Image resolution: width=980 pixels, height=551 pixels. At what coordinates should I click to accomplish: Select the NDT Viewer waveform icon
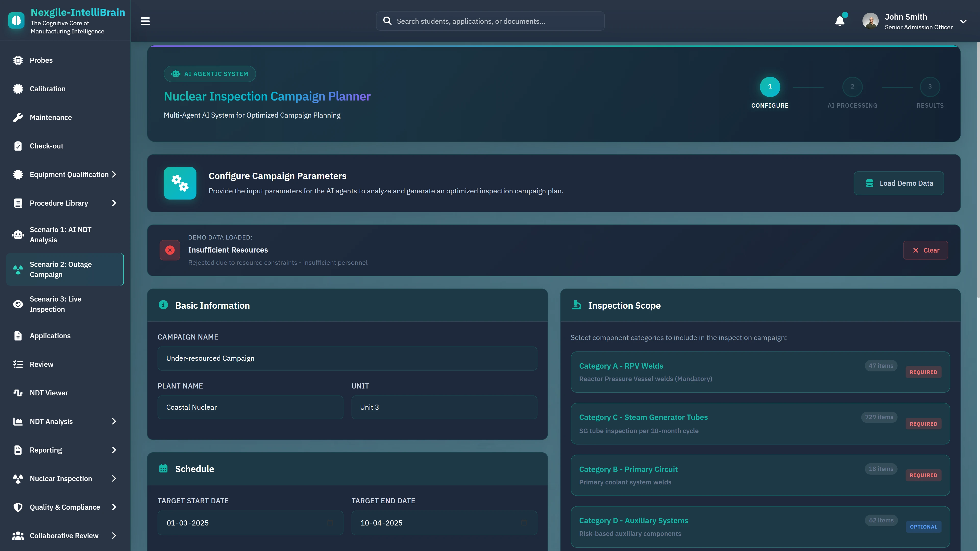[x=18, y=393]
